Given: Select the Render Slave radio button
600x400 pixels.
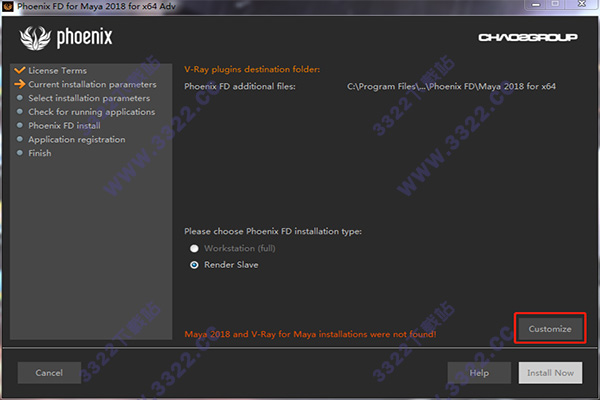Looking at the screenshot, I should click(194, 265).
